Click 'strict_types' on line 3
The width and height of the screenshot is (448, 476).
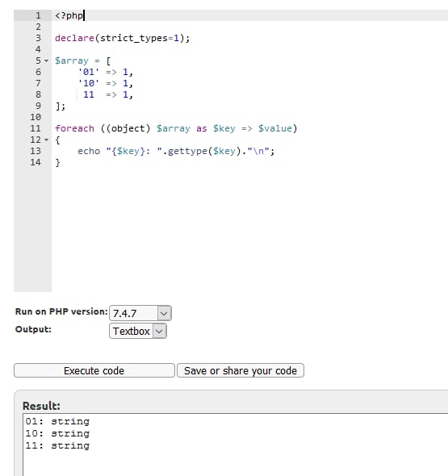tap(134, 38)
